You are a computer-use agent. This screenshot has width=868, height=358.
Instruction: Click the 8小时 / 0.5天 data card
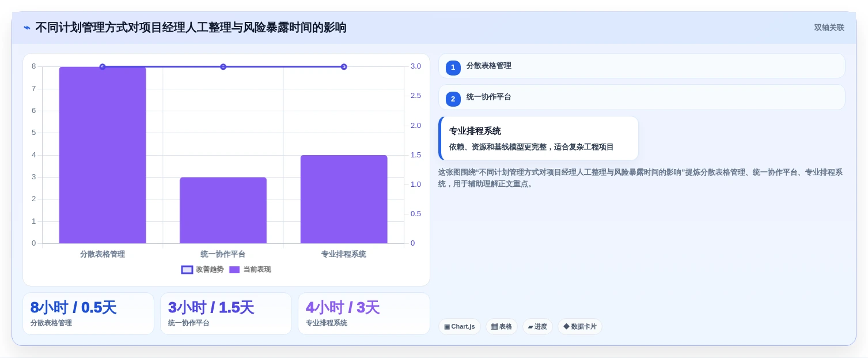coord(88,314)
